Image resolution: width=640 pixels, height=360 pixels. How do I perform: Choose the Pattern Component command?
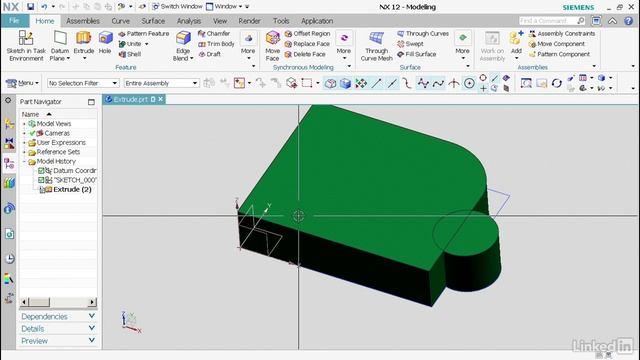coord(559,54)
